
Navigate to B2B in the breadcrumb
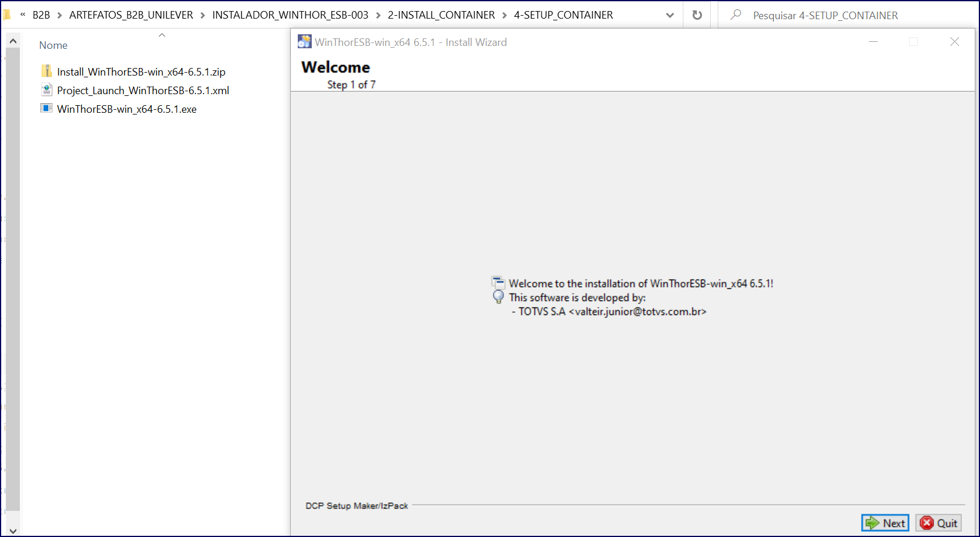tap(41, 15)
